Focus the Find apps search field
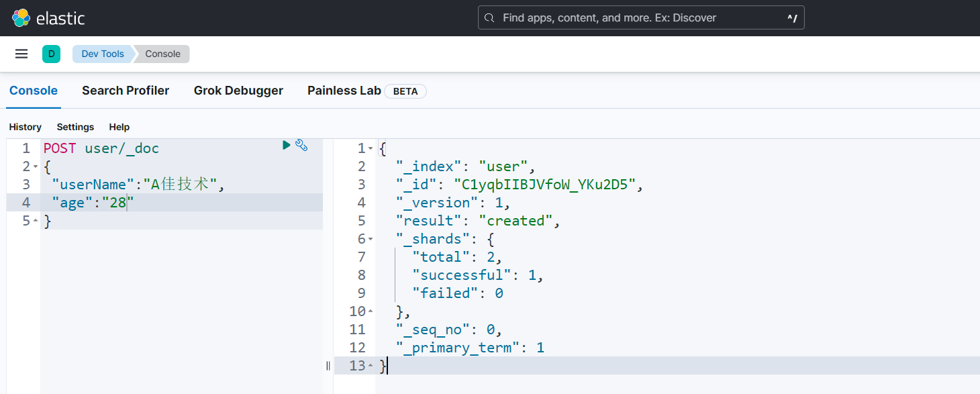Screen dimensions: 980x394 pos(638,18)
